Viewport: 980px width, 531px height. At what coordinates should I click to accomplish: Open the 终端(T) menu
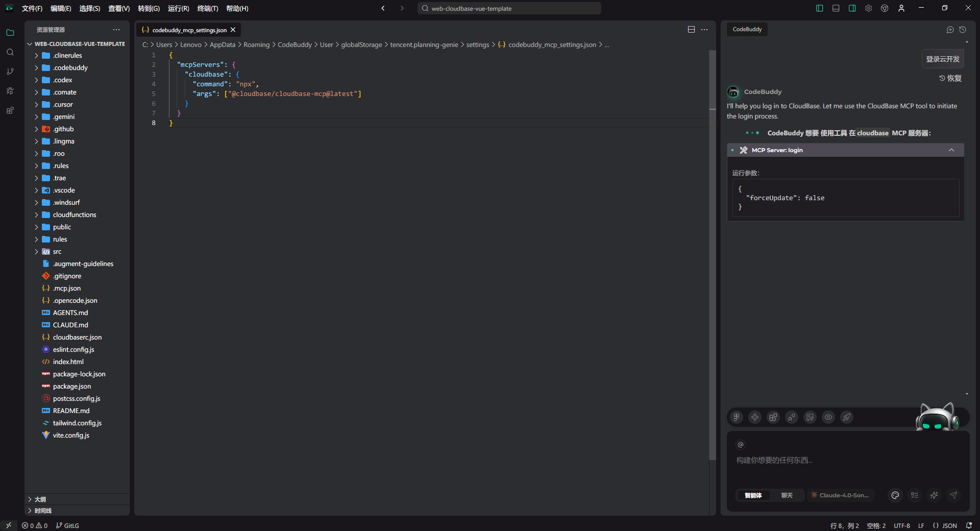point(207,9)
